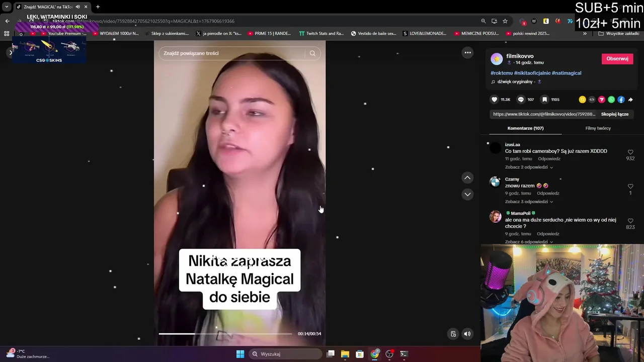Click the taskbar Wyszukaj search box

[x=285, y=354]
